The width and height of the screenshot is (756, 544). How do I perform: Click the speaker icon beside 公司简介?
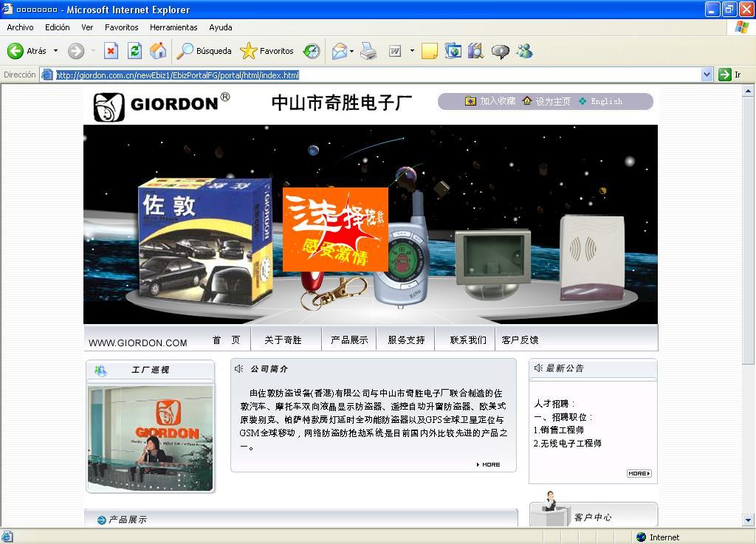[238, 368]
